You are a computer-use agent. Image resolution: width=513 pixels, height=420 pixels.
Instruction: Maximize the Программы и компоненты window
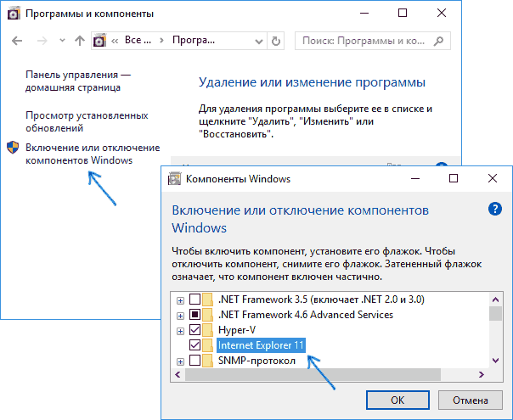(x=403, y=13)
